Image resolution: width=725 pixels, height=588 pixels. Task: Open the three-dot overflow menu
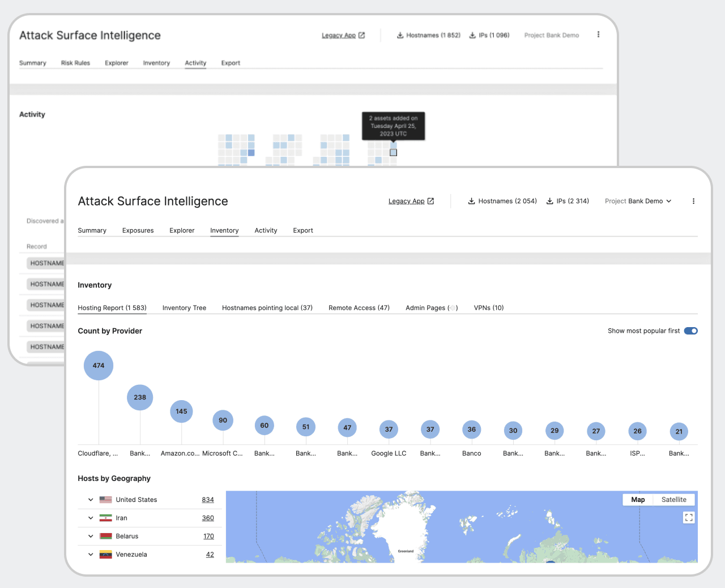[693, 201]
